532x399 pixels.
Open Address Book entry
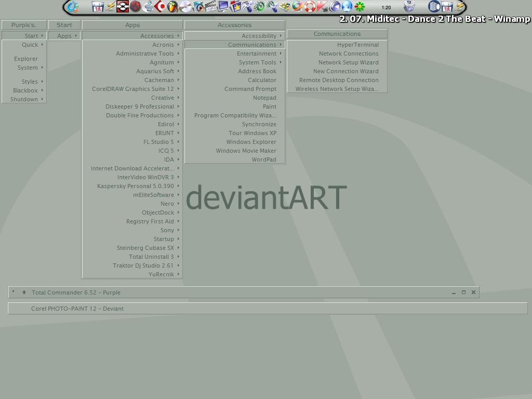[x=234, y=71]
